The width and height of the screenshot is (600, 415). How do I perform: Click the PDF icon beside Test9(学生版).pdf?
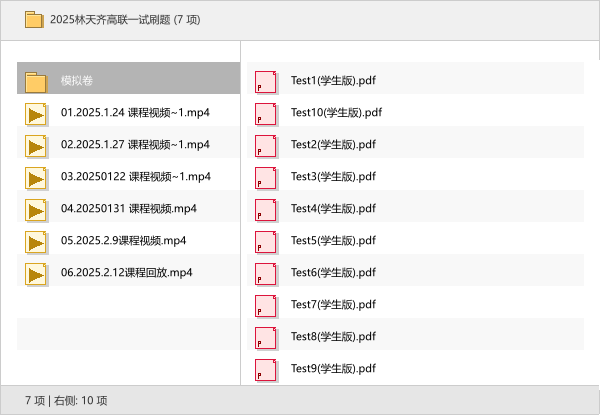265,369
